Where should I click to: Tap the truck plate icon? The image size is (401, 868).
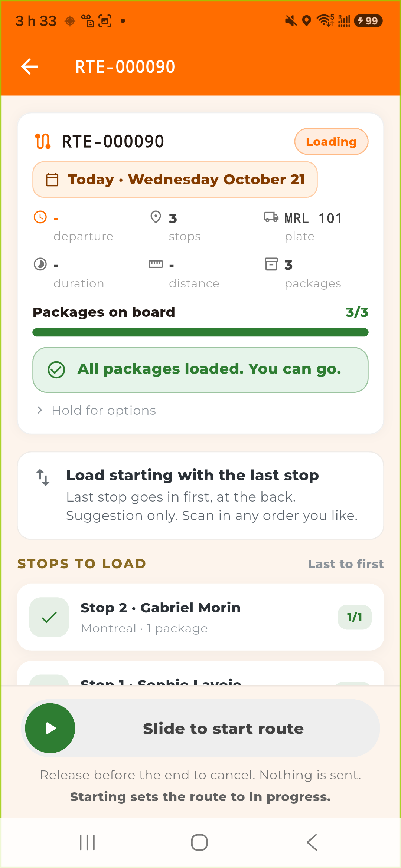coord(271,217)
